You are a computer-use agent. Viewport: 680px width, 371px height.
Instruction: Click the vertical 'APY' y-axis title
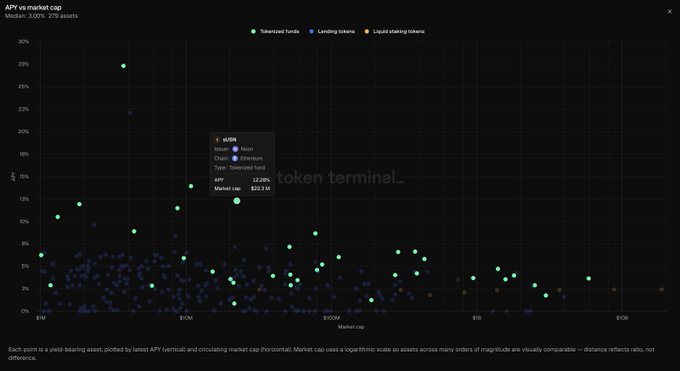tap(13, 177)
